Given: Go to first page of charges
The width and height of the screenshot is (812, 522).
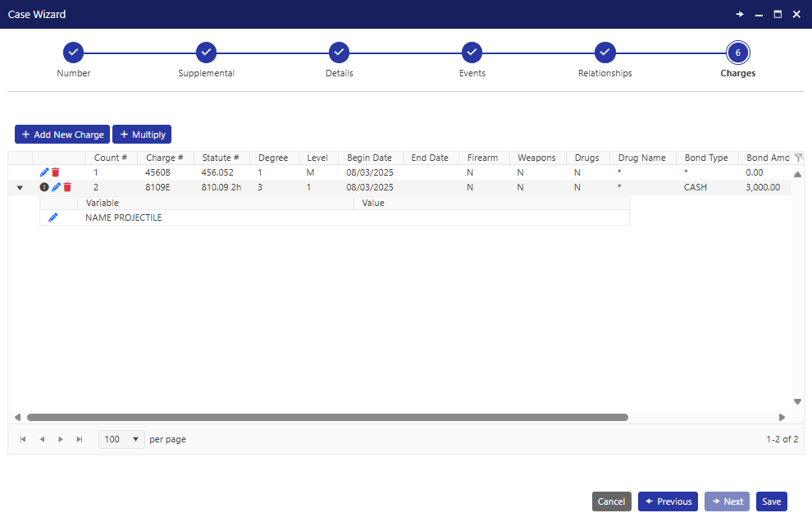Looking at the screenshot, I should [x=23, y=439].
